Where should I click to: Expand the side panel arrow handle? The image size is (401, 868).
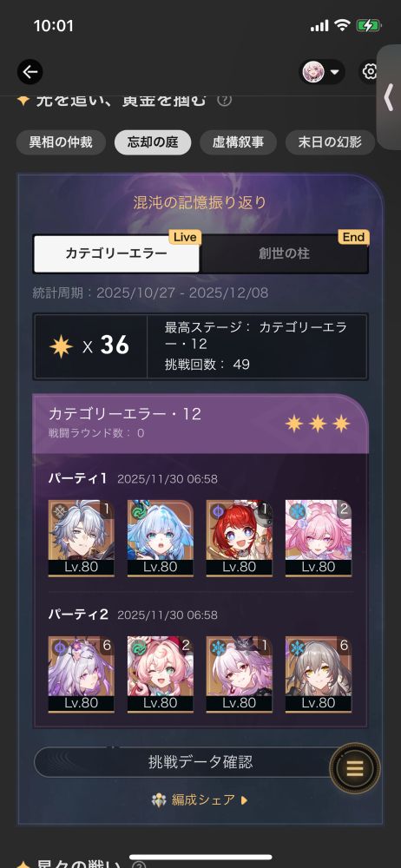389,97
